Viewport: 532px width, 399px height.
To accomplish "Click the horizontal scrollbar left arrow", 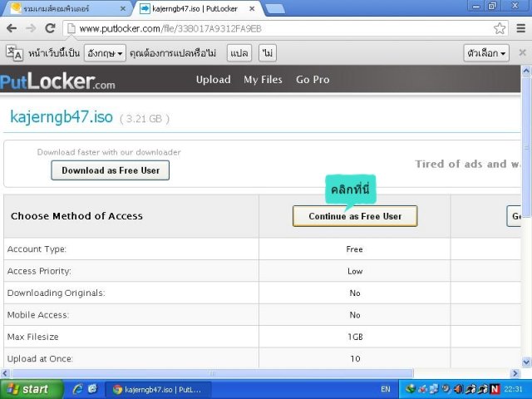I will [x=5, y=373].
